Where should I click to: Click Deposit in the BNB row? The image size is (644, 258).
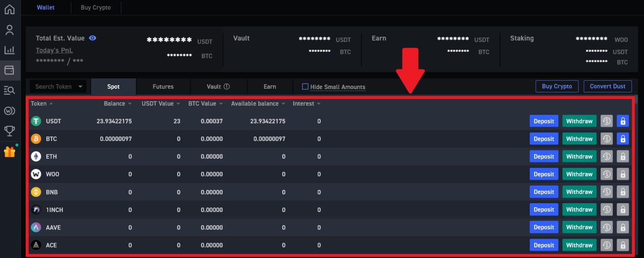click(544, 192)
